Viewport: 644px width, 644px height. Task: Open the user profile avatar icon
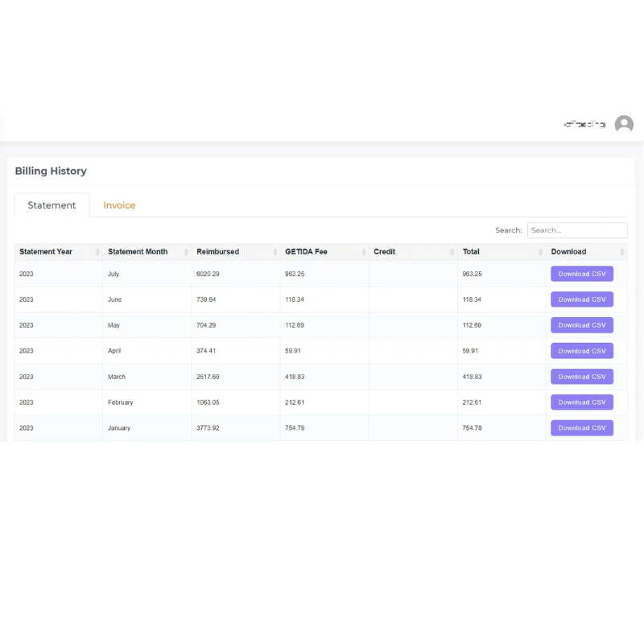[624, 125]
